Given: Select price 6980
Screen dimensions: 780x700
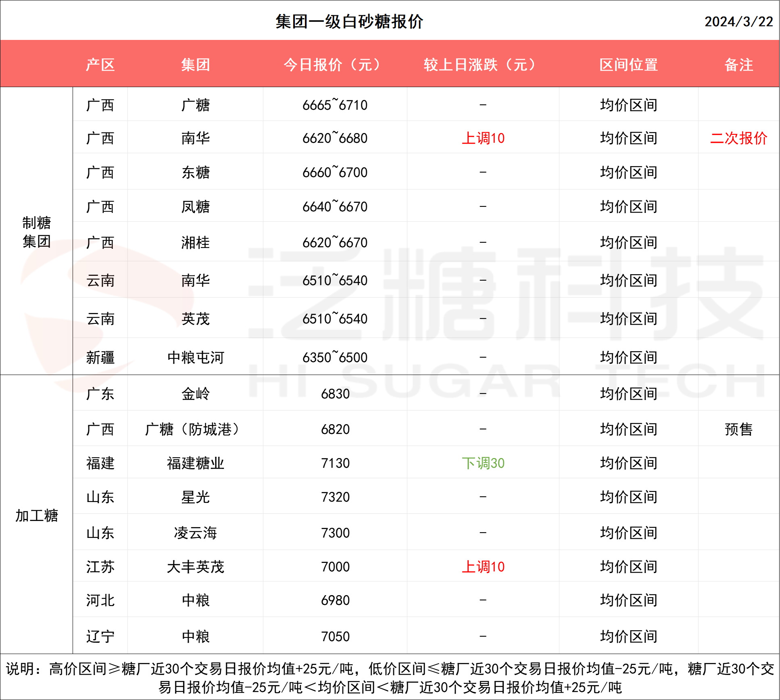Looking at the screenshot, I should tap(335, 600).
